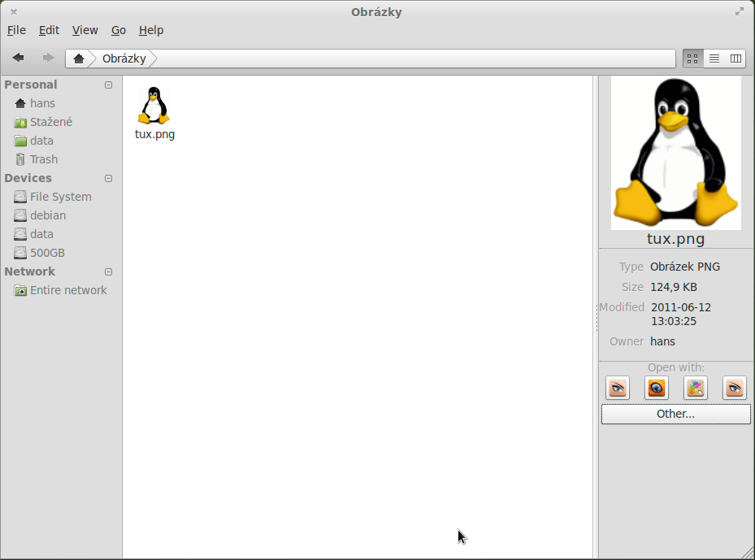755x560 pixels.
Task: Switch to icon grid view
Action: 693,59
